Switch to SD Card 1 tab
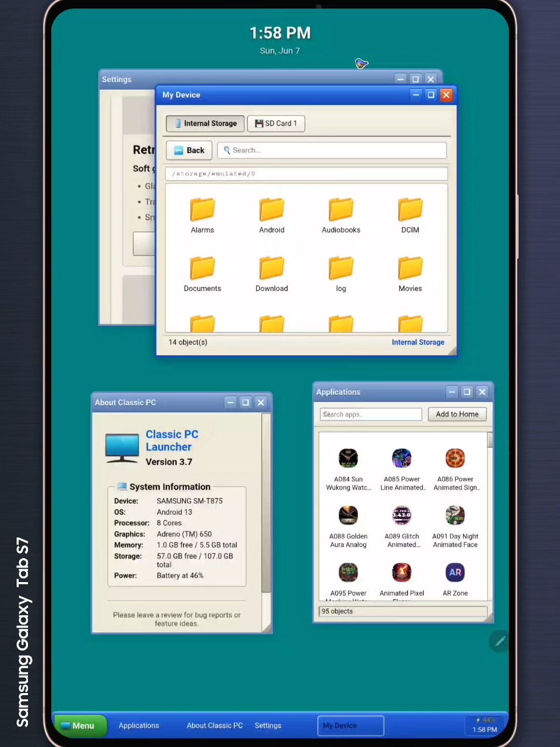560x747 pixels. coord(276,123)
